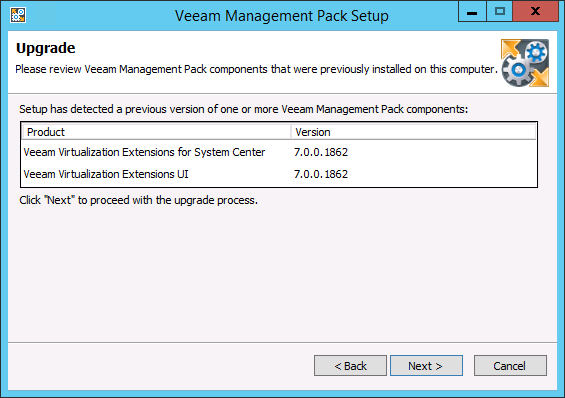Minimize the setup window
The width and height of the screenshot is (565, 398).
pos(472,12)
